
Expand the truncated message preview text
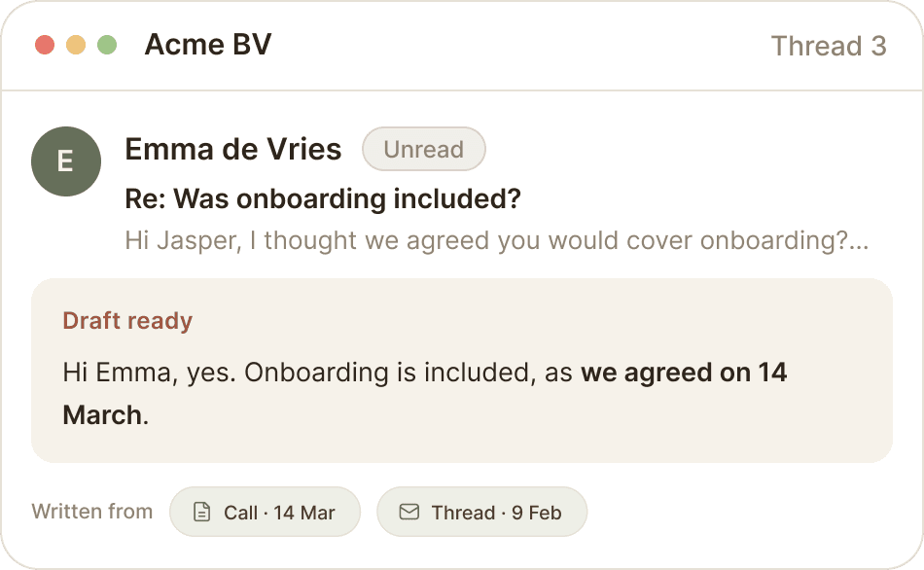497,240
